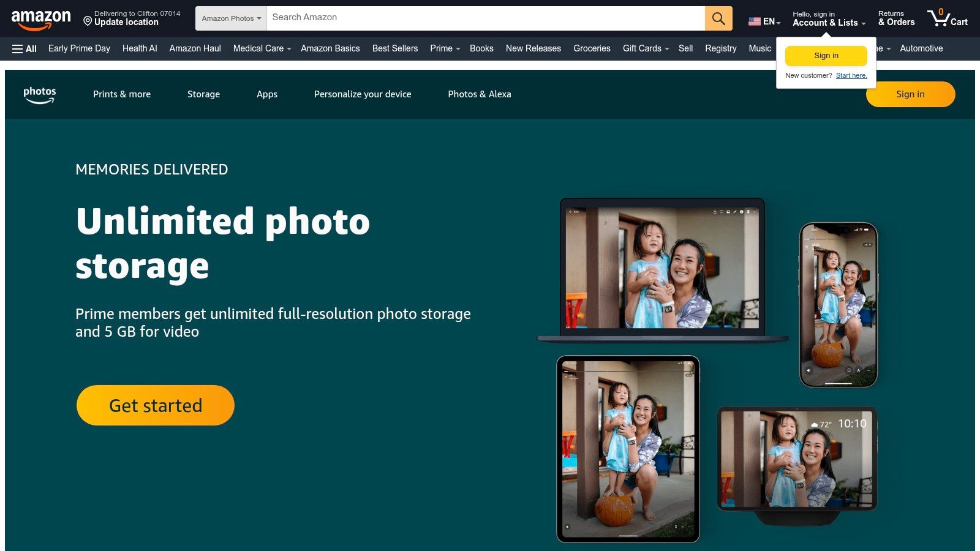
Task: Open the shopping Cart icon
Action: click(x=947, y=18)
